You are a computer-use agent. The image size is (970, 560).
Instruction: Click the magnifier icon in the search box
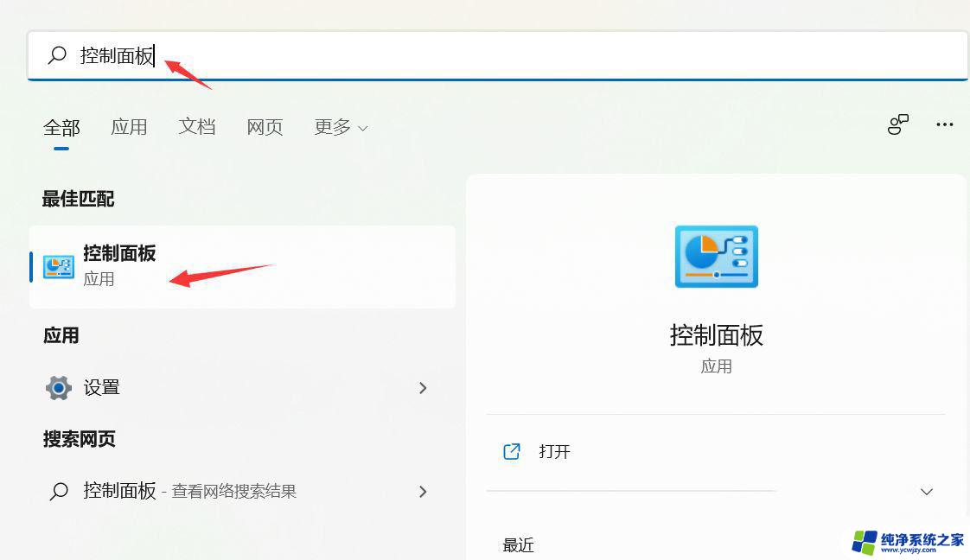(x=57, y=56)
